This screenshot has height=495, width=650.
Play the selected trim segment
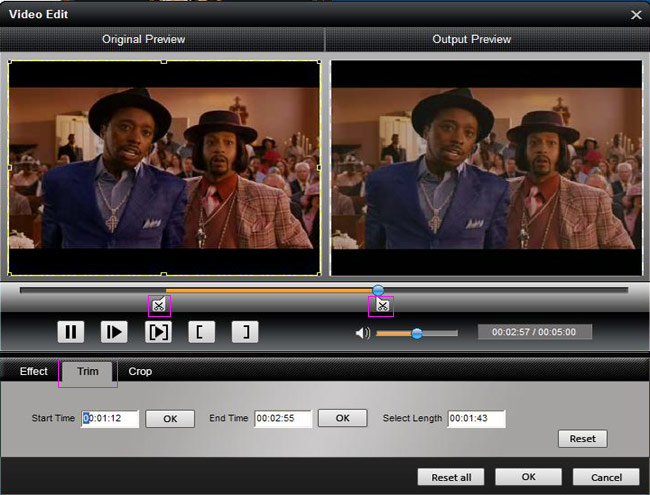coord(158,332)
